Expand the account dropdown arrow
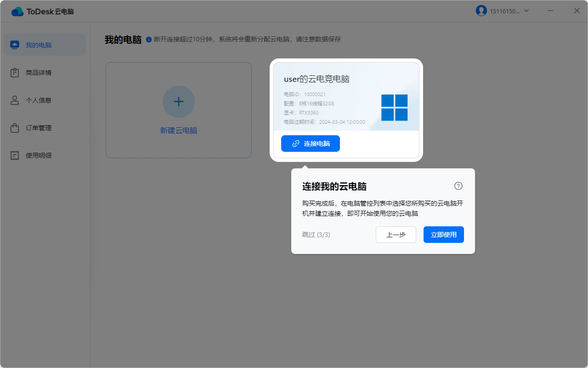Image resolution: width=588 pixels, height=368 pixels. (526, 11)
